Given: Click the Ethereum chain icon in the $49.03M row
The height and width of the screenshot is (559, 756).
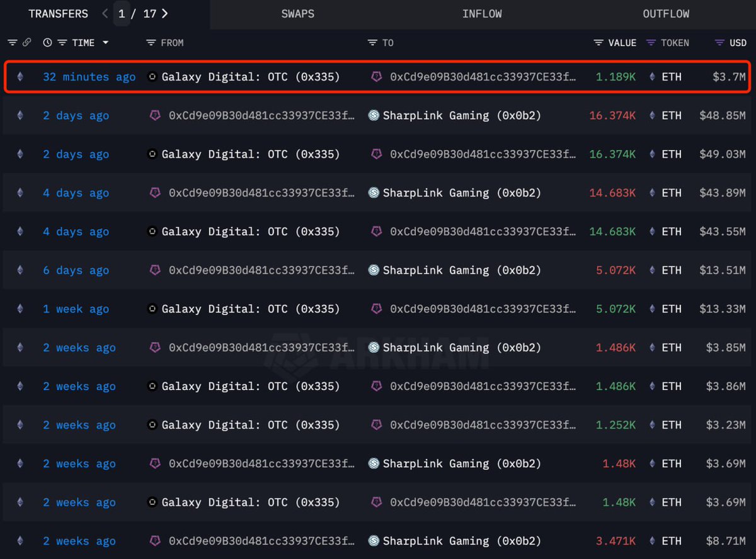Looking at the screenshot, I should coord(20,154).
